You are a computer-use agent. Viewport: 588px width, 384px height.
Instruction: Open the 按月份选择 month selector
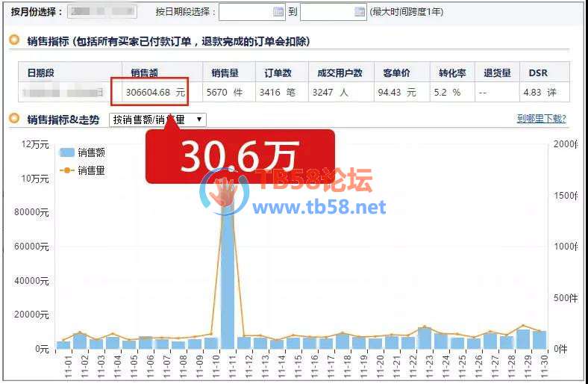point(101,12)
